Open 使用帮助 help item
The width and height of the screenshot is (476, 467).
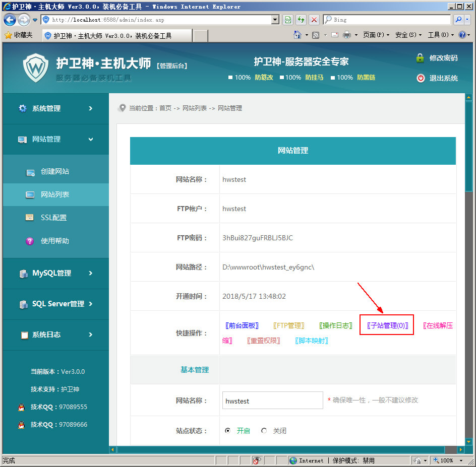54,241
